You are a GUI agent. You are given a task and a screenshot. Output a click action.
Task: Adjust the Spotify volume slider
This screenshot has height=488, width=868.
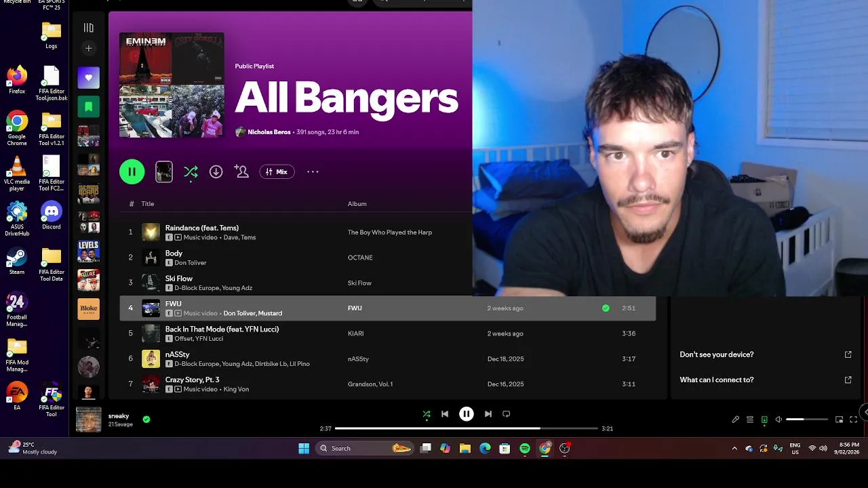[x=807, y=420]
